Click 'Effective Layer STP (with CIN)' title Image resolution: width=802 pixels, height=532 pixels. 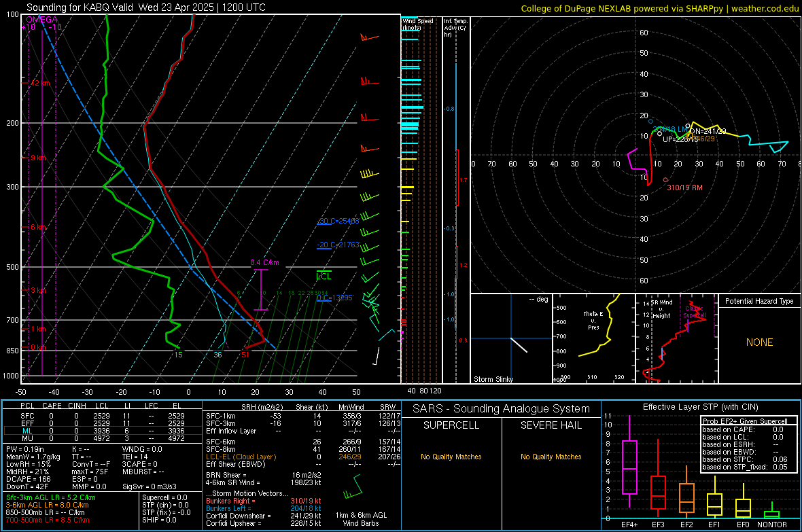click(x=700, y=407)
